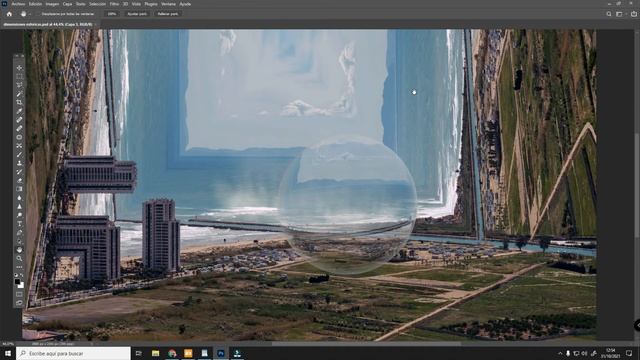
Task: Expand the collapsed panel at right edge
Action: click(x=637, y=325)
